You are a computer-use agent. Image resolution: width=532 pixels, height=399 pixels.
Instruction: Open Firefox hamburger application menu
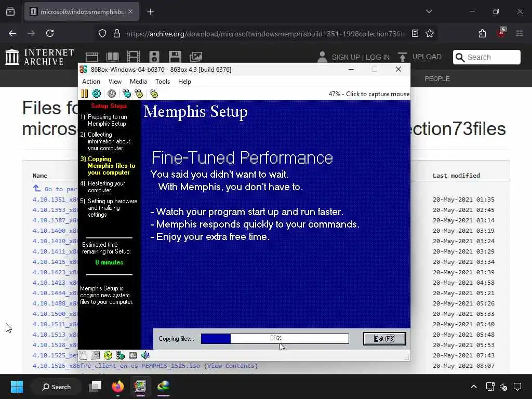(520, 33)
